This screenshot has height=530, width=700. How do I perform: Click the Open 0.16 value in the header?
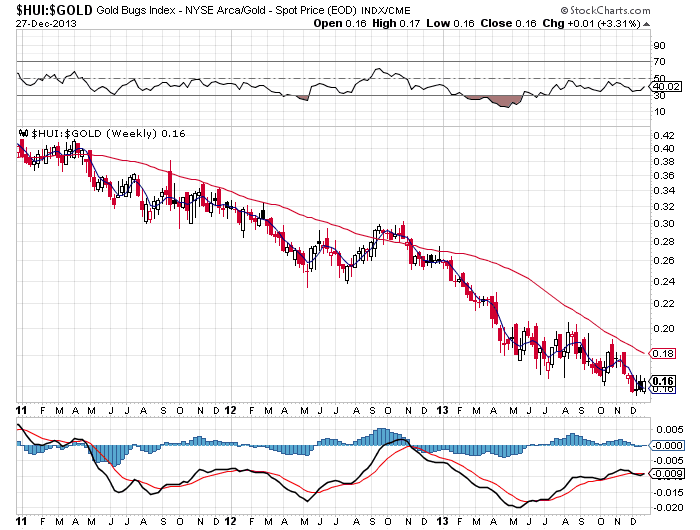pos(340,23)
